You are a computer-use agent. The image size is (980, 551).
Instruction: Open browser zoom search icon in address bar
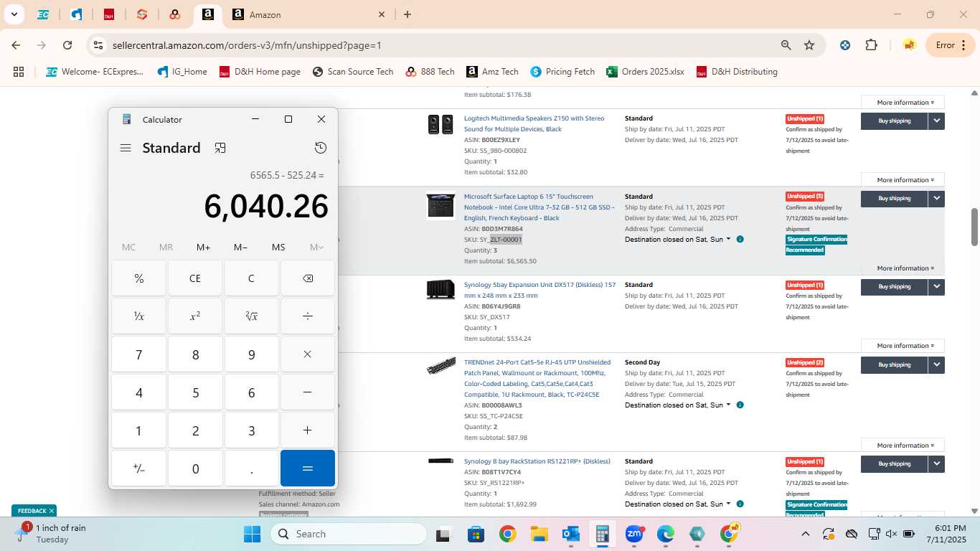click(x=786, y=45)
